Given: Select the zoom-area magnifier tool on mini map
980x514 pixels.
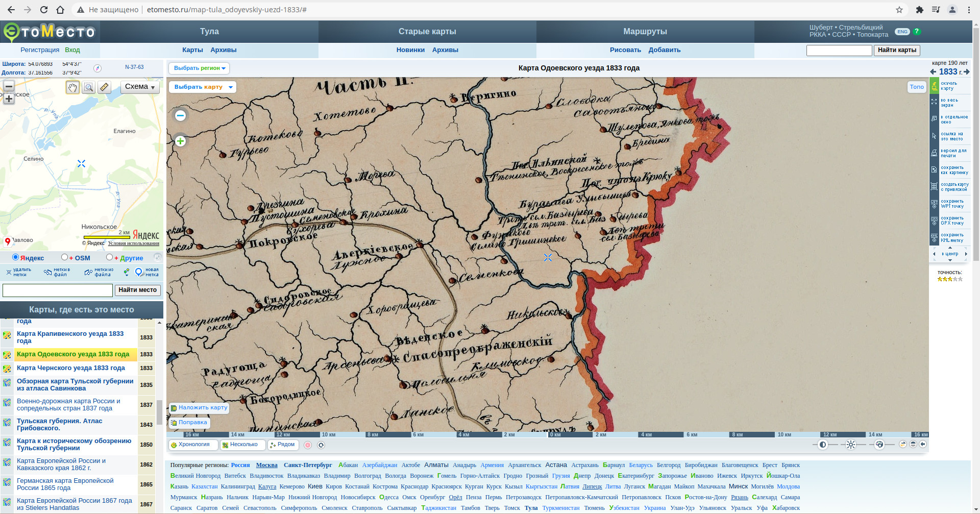Looking at the screenshot, I should tap(89, 87).
